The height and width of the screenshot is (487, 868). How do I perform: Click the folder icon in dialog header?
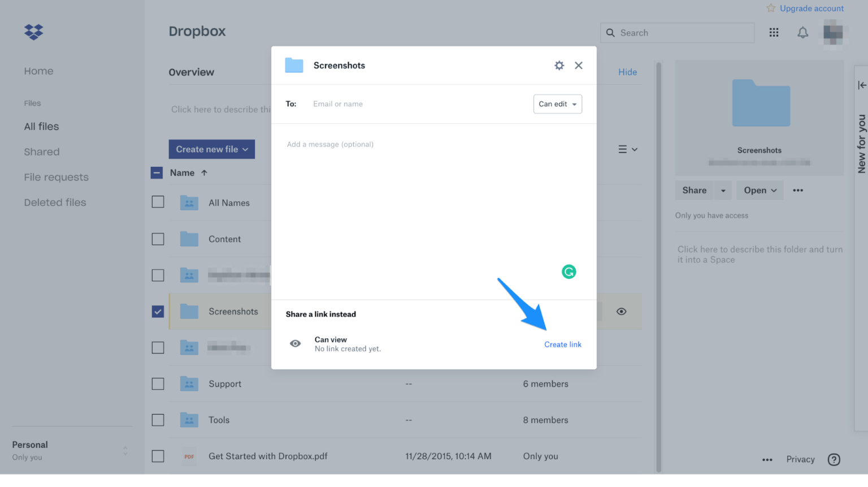click(x=294, y=65)
